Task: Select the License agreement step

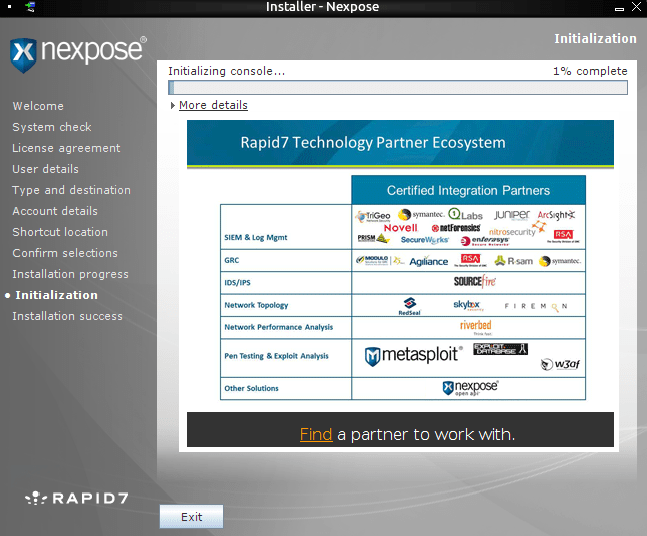Action: click(x=66, y=148)
